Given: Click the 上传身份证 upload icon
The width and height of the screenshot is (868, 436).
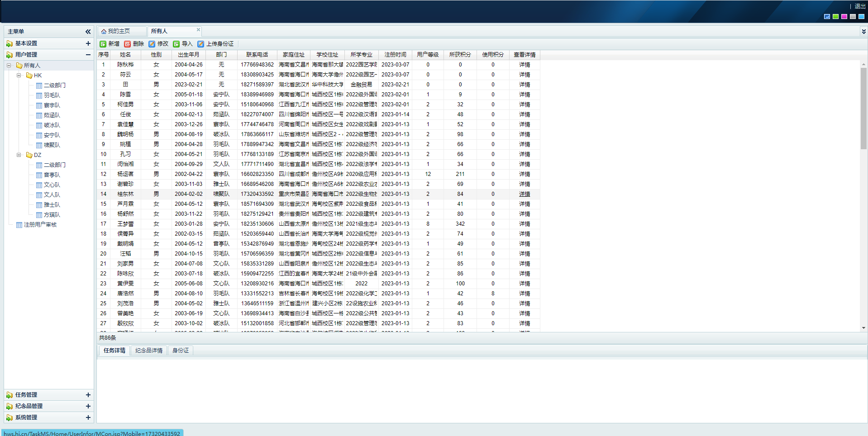Looking at the screenshot, I should click(201, 44).
